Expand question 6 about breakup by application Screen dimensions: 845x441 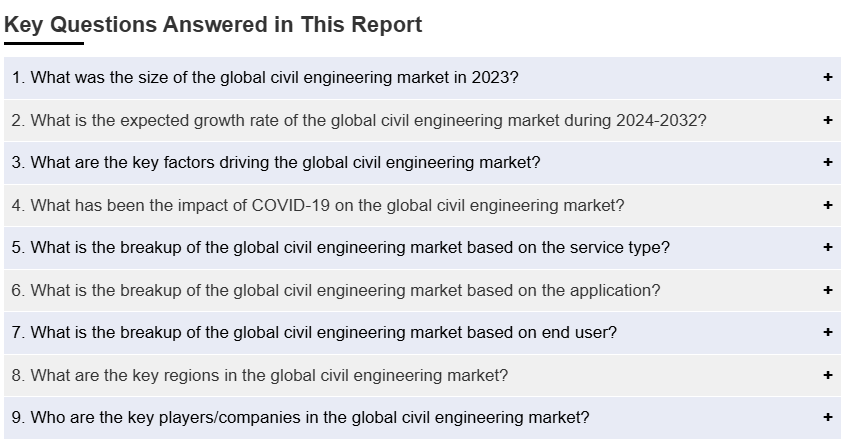[336, 290]
